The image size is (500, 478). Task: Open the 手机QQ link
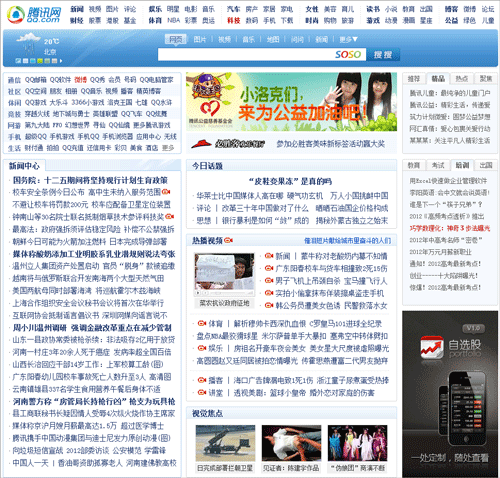[x=88, y=136]
